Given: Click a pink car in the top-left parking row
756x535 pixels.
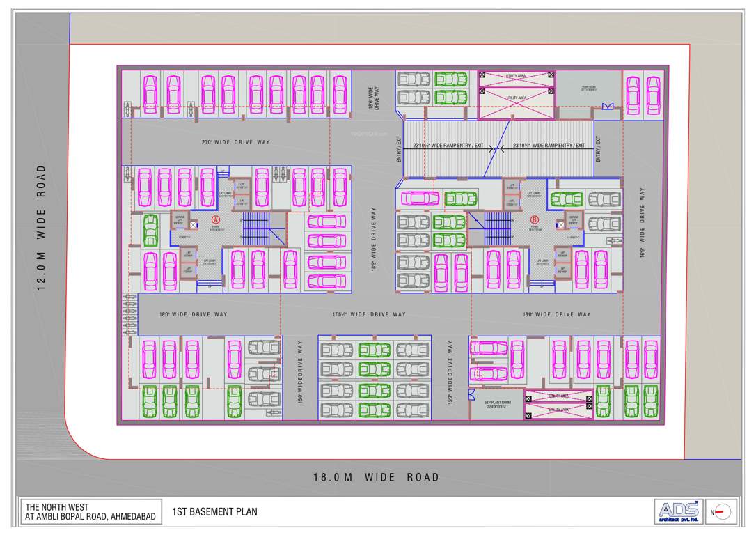Looking at the screenshot, I should (x=150, y=92).
